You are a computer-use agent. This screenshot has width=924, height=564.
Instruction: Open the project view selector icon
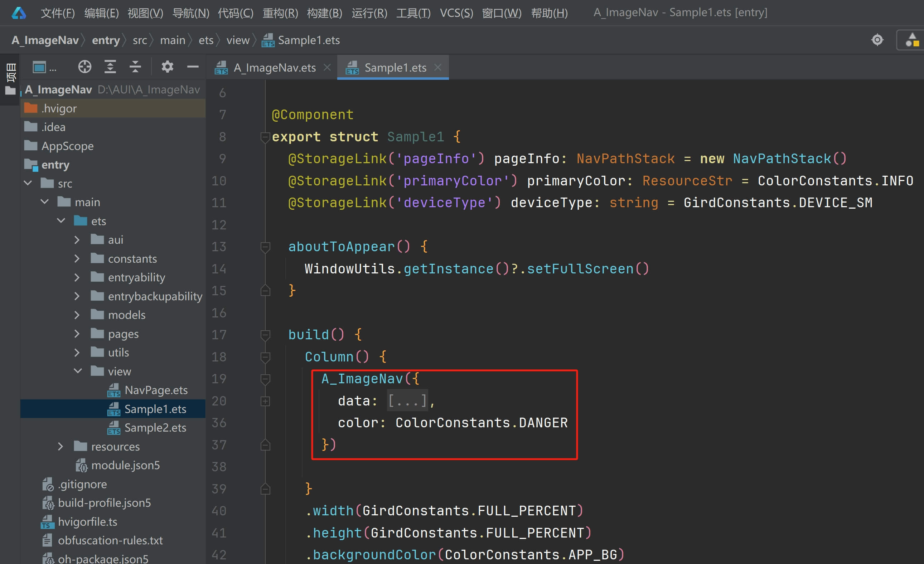[40, 67]
